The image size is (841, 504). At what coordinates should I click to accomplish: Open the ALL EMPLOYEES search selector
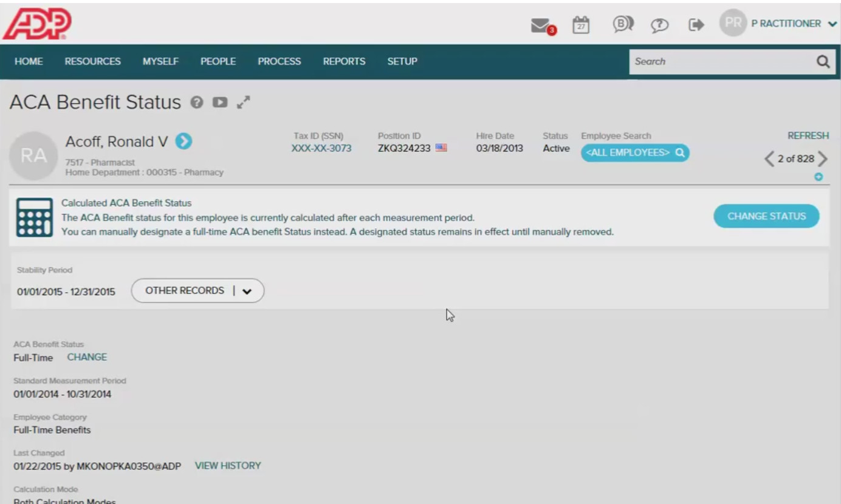(634, 153)
